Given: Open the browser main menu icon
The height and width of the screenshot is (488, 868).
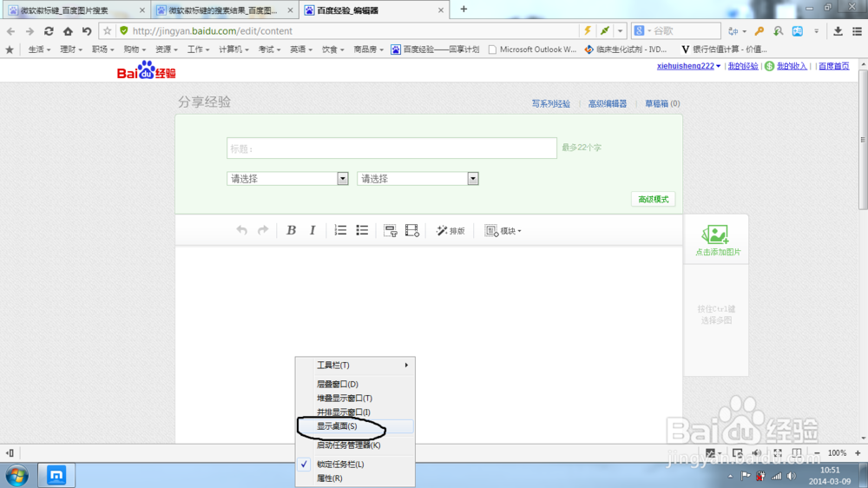Looking at the screenshot, I should coord(857,31).
